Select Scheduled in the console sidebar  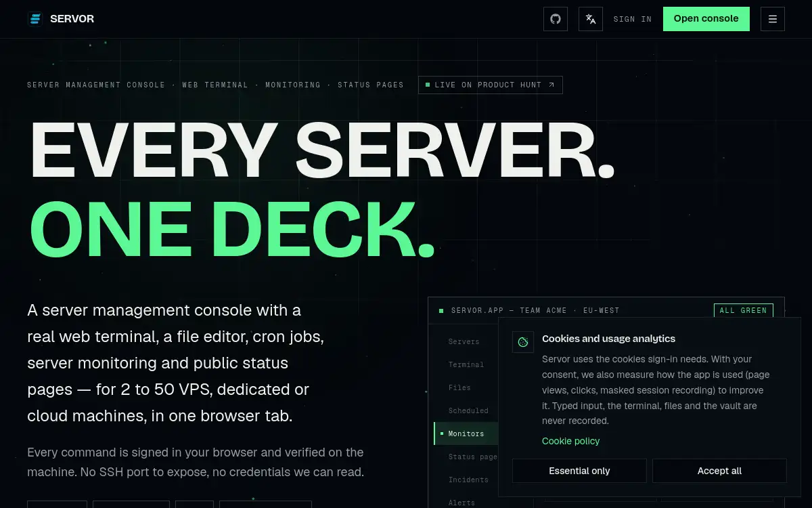pyautogui.click(x=468, y=410)
